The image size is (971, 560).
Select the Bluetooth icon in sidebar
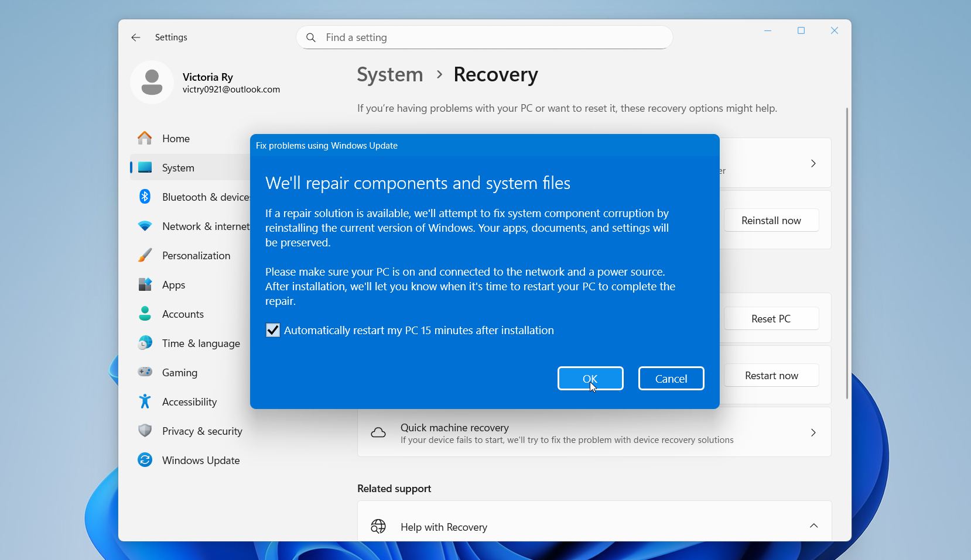tap(145, 197)
